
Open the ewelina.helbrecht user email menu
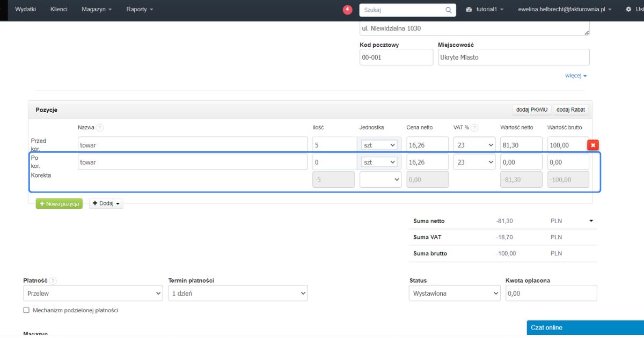[565, 10]
